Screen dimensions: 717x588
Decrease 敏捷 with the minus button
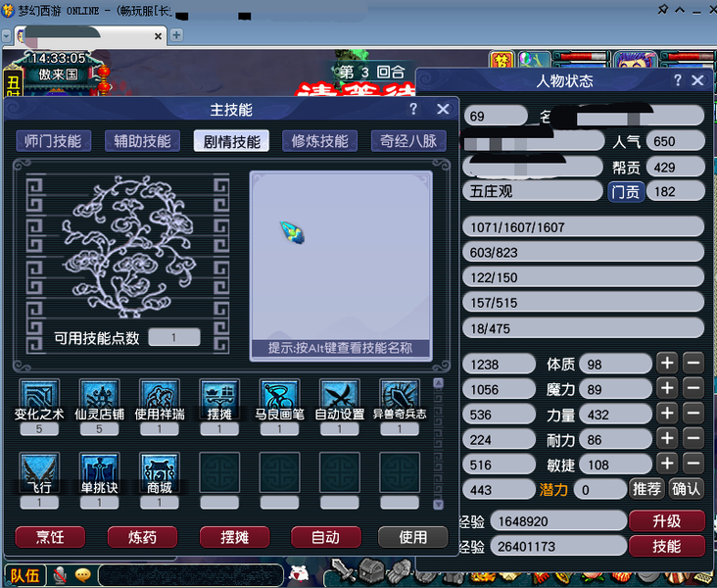[693, 464]
